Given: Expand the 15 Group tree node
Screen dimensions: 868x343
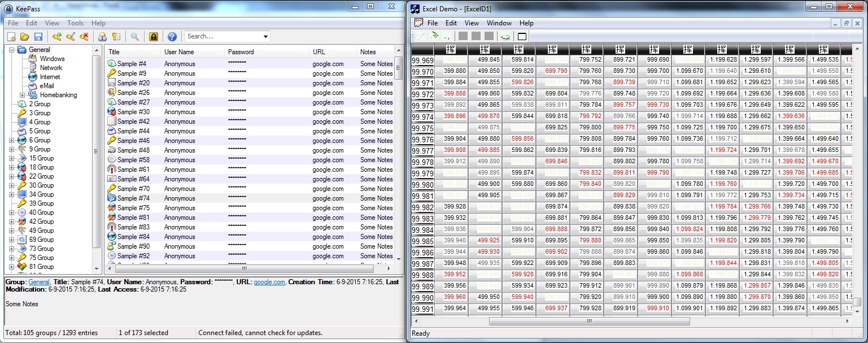Looking at the screenshot, I should point(11,158).
